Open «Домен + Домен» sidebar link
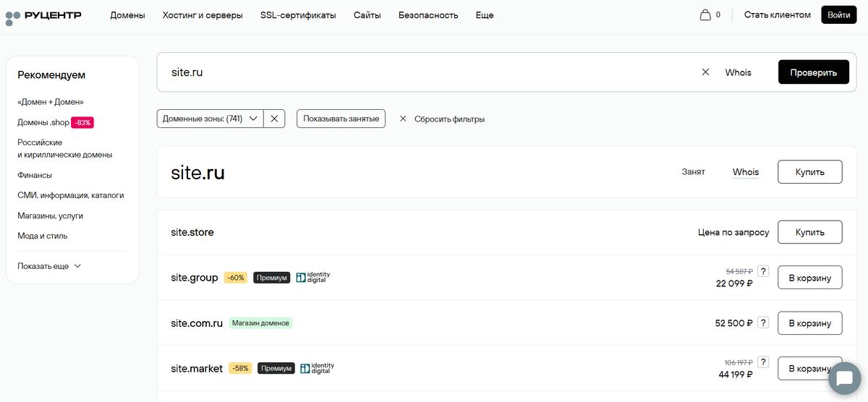The height and width of the screenshot is (402, 868). 51,102
